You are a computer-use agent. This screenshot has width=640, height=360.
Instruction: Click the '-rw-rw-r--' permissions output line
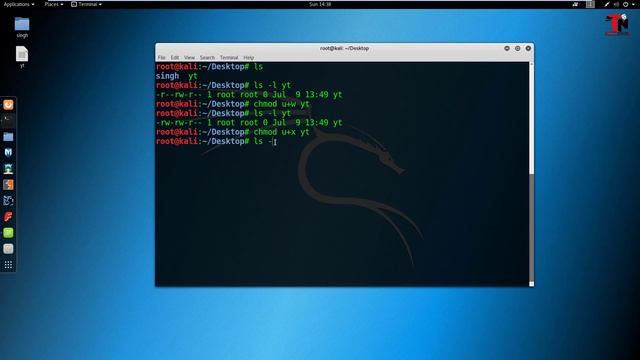click(x=249, y=123)
